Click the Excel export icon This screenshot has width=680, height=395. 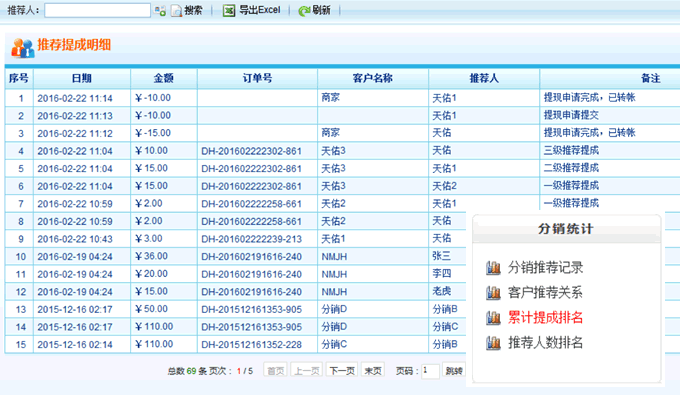(229, 10)
